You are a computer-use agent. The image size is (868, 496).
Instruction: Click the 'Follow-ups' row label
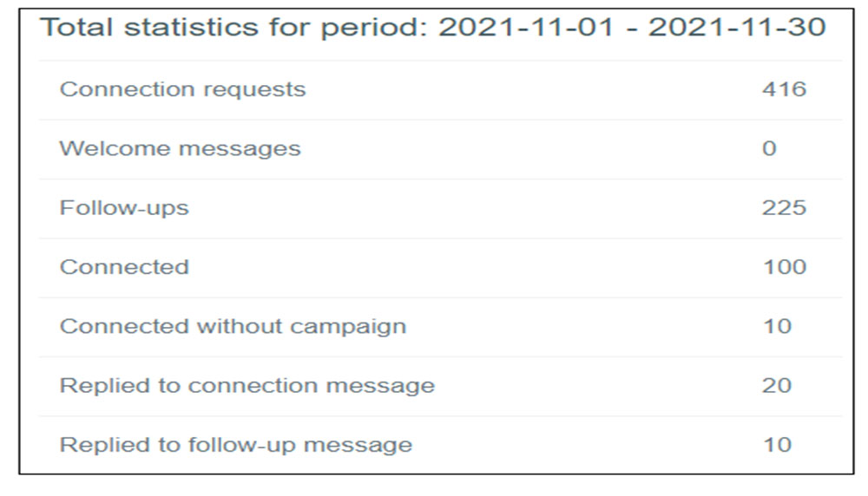tap(124, 208)
